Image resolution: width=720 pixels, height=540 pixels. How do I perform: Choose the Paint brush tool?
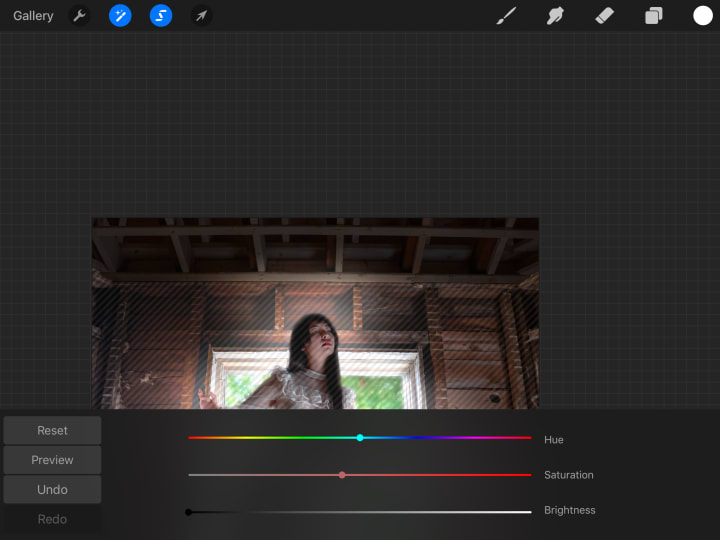pos(507,16)
